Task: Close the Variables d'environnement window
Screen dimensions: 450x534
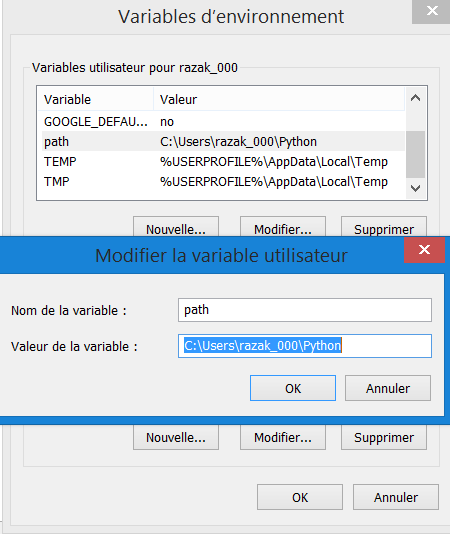Action: (x=432, y=11)
